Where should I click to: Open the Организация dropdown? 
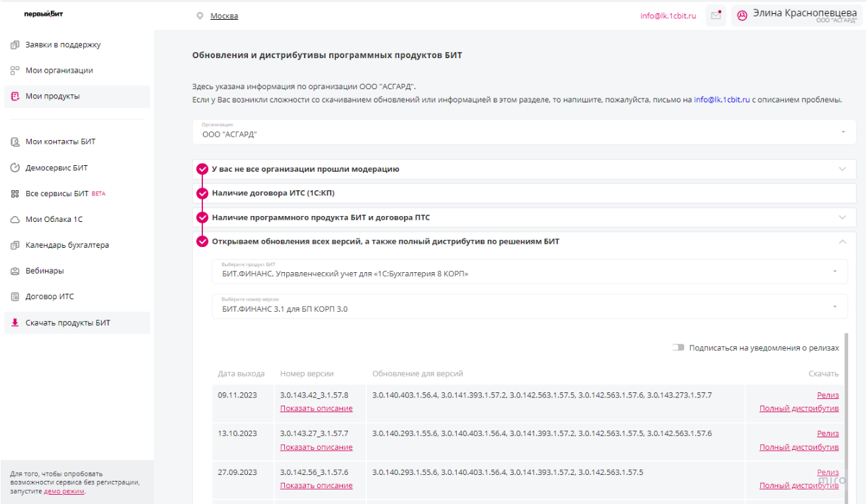pos(524,132)
